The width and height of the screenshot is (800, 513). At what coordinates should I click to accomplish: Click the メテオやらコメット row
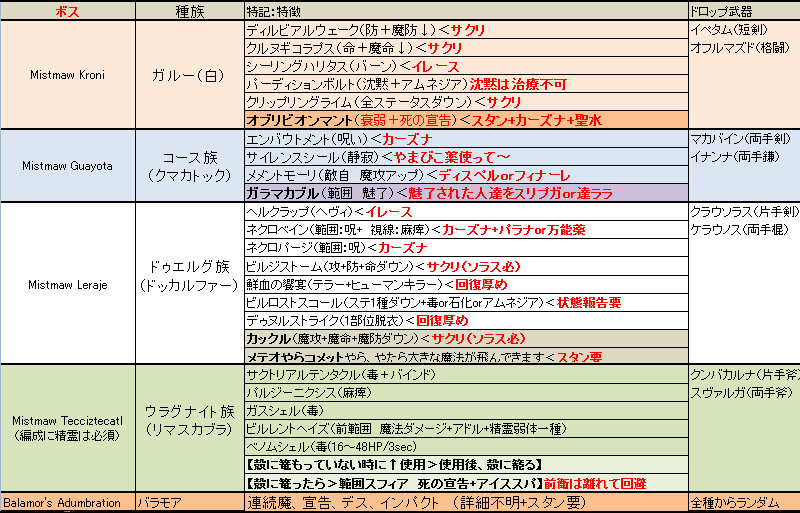pos(466,356)
